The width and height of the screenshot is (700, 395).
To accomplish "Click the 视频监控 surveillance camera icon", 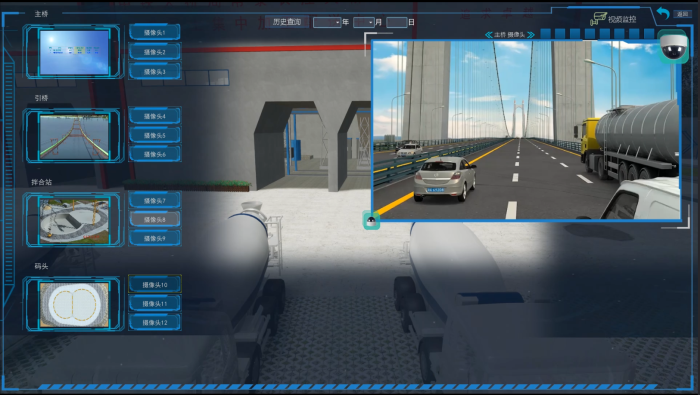I will [x=598, y=19].
